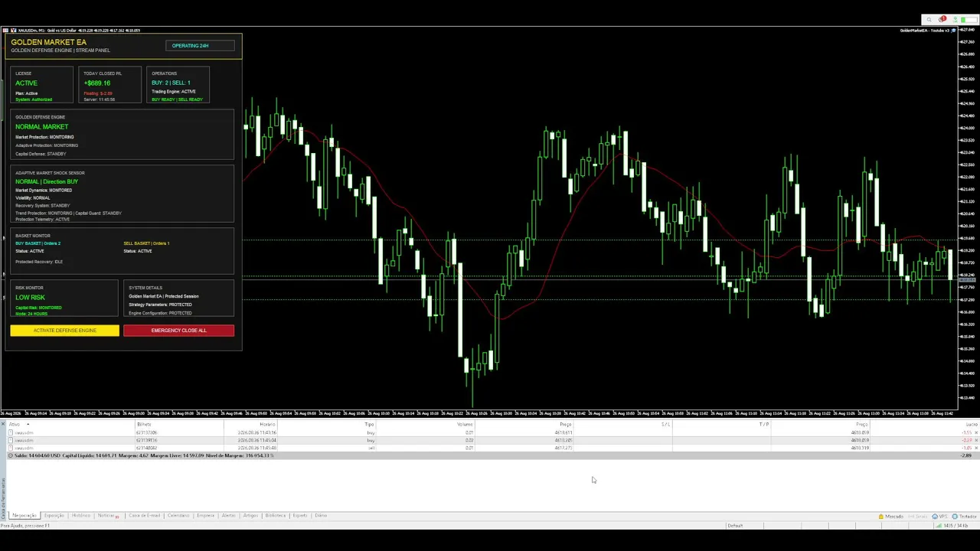The height and width of the screenshot is (551, 980).
Task: Click the LOW RISK status text
Action: (x=30, y=298)
